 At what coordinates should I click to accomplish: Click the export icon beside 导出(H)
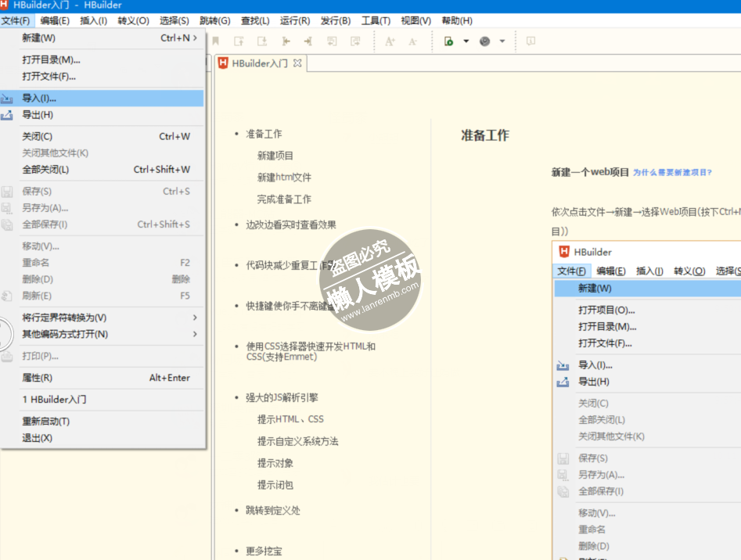pyautogui.click(x=7, y=115)
